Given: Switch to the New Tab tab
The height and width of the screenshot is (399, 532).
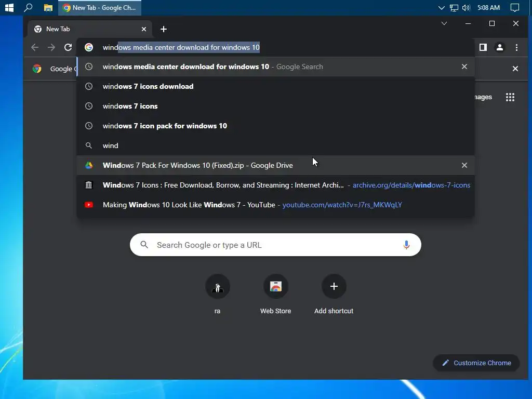Looking at the screenshot, I should click(x=89, y=29).
